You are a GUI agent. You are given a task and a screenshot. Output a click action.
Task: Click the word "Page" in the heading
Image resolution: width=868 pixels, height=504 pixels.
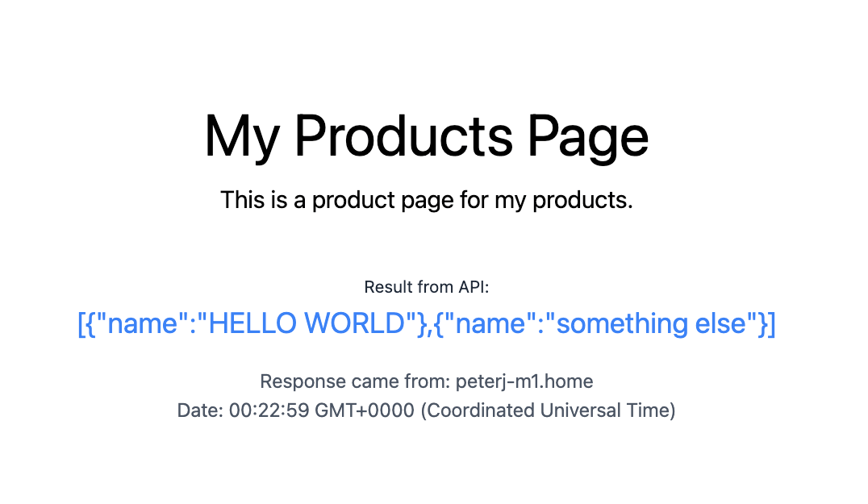tap(588, 136)
